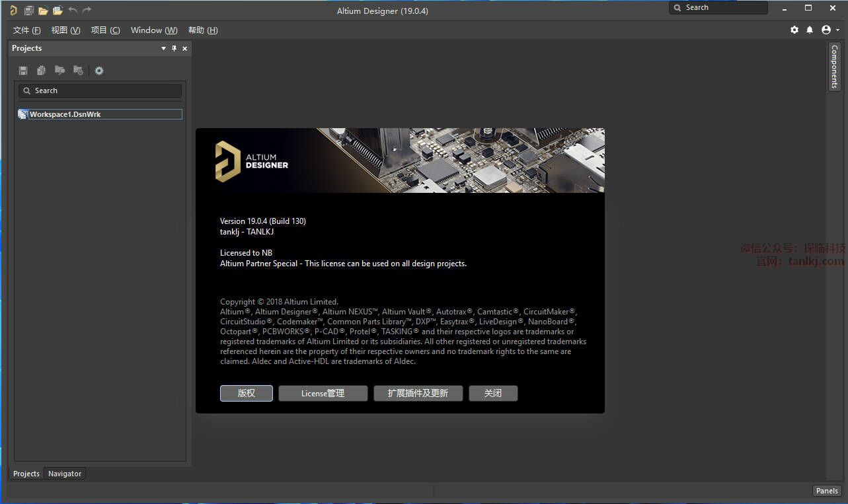
Task: Open the Window (W) menu
Action: pyautogui.click(x=154, y=30)
